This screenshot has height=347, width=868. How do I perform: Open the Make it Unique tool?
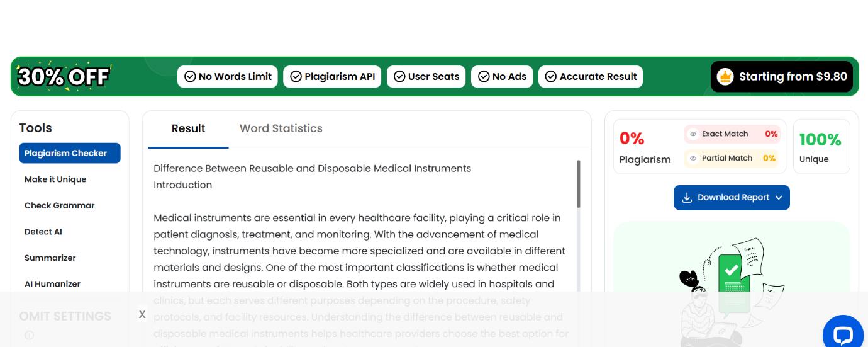pos(55,179)
